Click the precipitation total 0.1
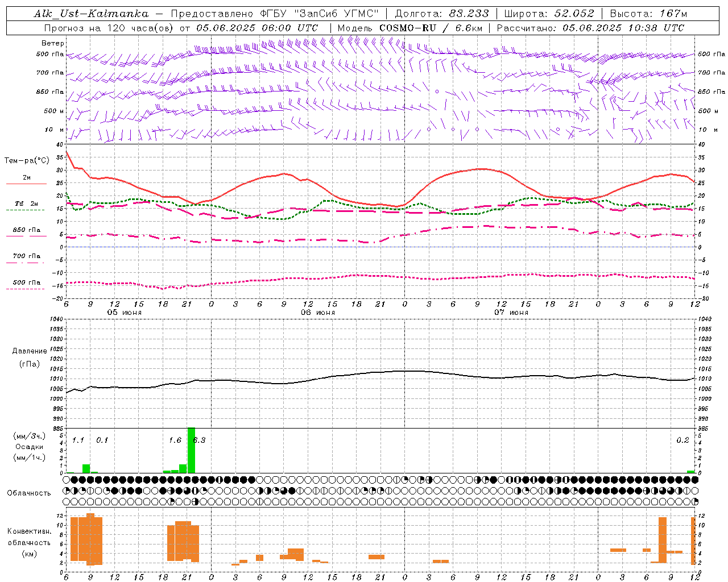 pos(102,440)
